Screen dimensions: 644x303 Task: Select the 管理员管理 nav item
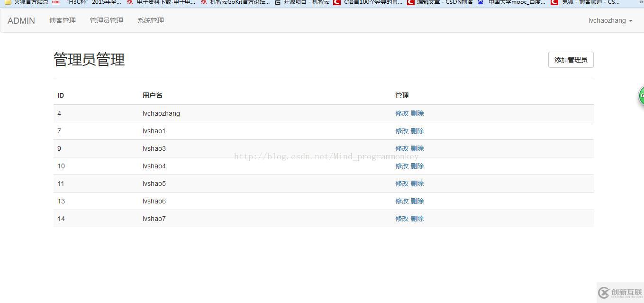click(x=106, y=20)
